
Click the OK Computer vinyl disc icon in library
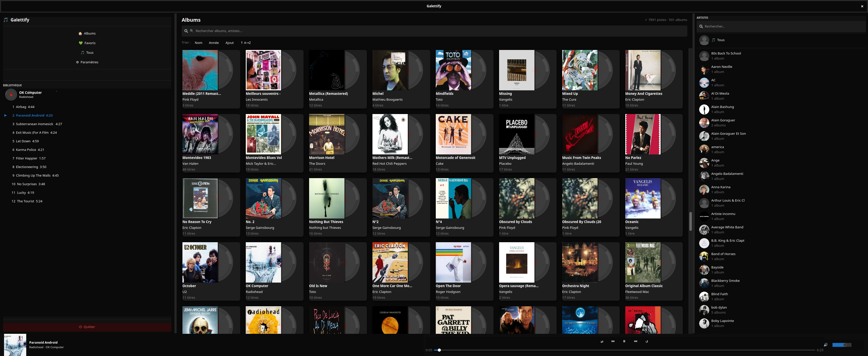point(11,95)
